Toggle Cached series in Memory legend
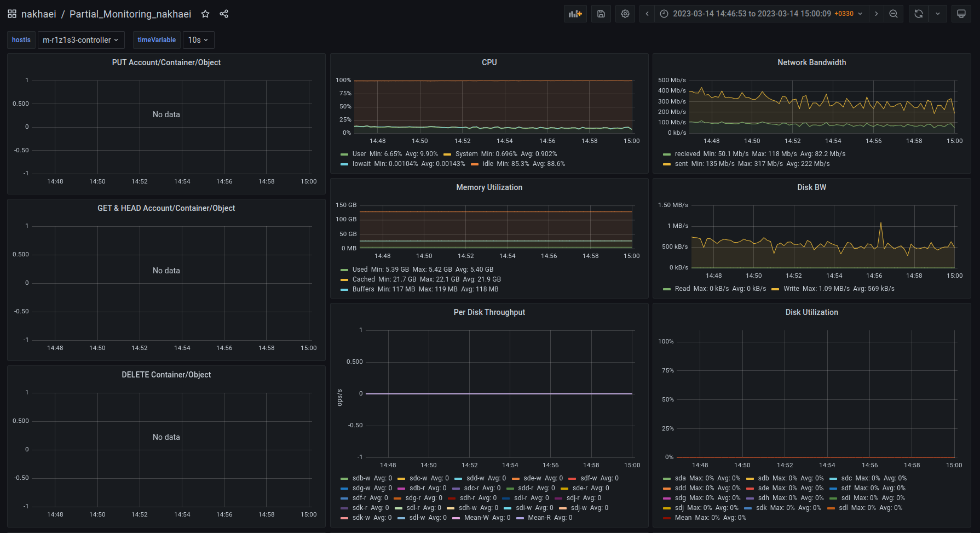This screenshot has width=980, height=533. 364,279
